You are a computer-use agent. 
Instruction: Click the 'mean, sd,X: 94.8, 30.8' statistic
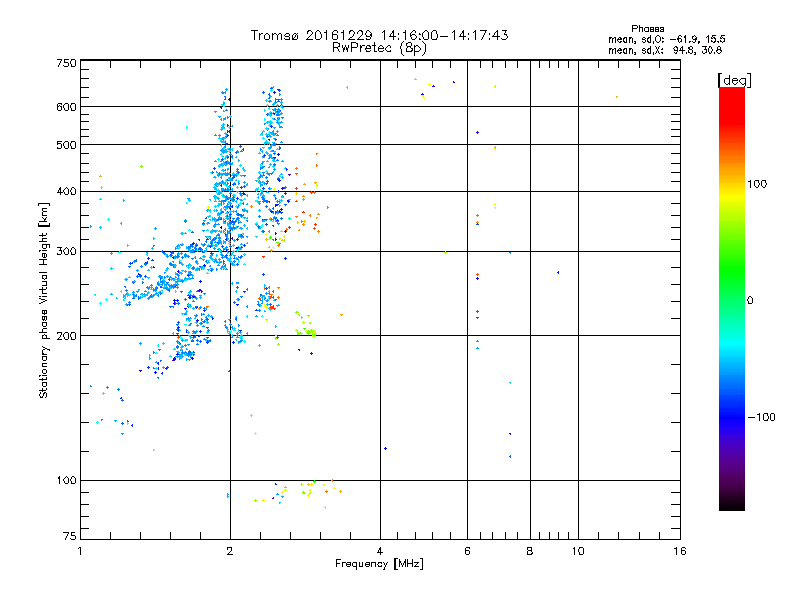[665, 50]
